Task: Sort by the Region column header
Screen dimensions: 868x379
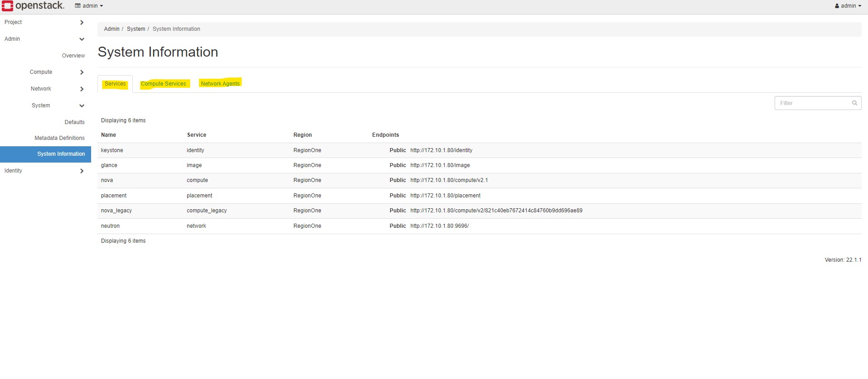Action: click(x=302, y=135)
